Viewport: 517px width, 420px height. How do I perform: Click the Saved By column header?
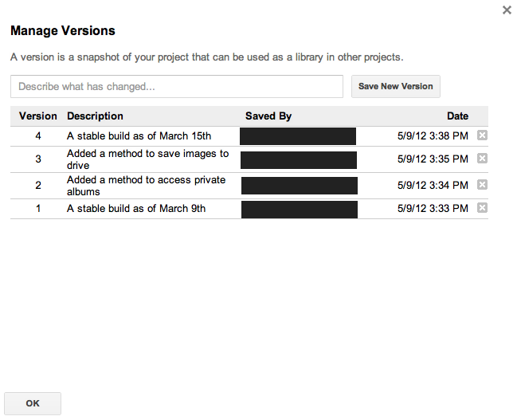[x=268, y=116]
